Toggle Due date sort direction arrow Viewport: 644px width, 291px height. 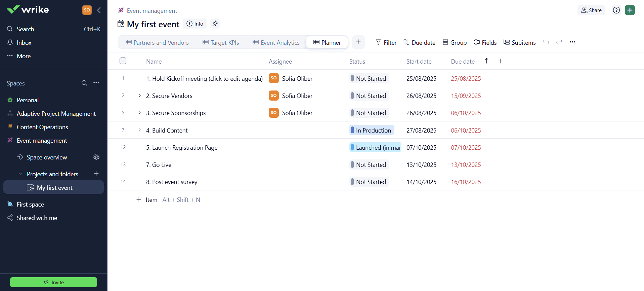pos(486,61)
